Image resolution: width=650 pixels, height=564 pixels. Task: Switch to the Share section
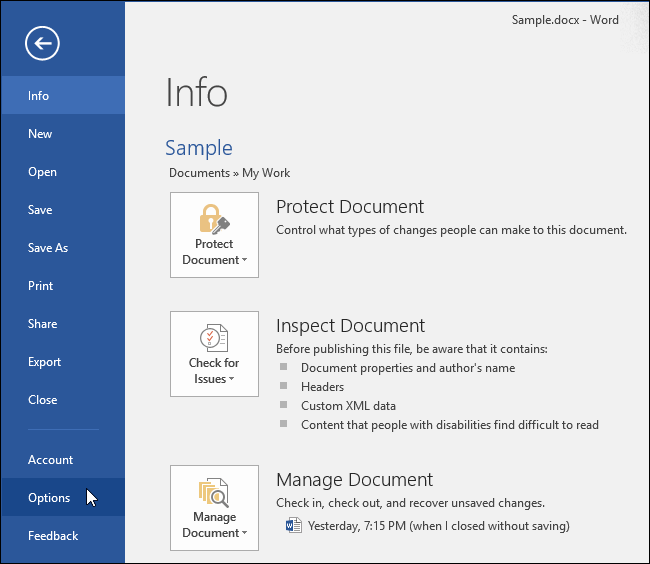(x=42, y=324)
